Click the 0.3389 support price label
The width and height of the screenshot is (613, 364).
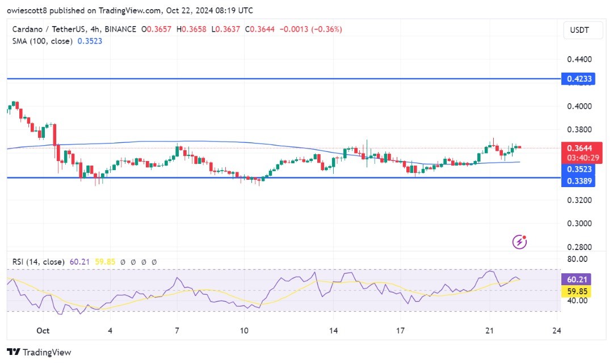click(x=578, y=181)
